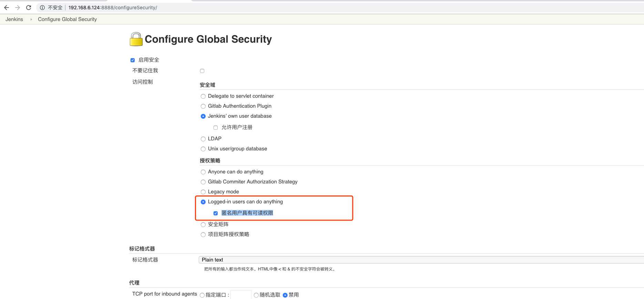Select Gitlab Authentication Plugin radio

[x=203, y=106]
